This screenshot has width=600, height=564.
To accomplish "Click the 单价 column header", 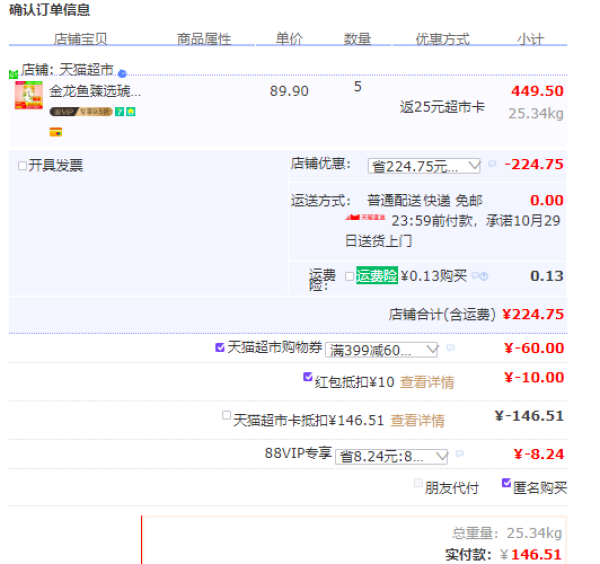I will [x=289, y=39].
